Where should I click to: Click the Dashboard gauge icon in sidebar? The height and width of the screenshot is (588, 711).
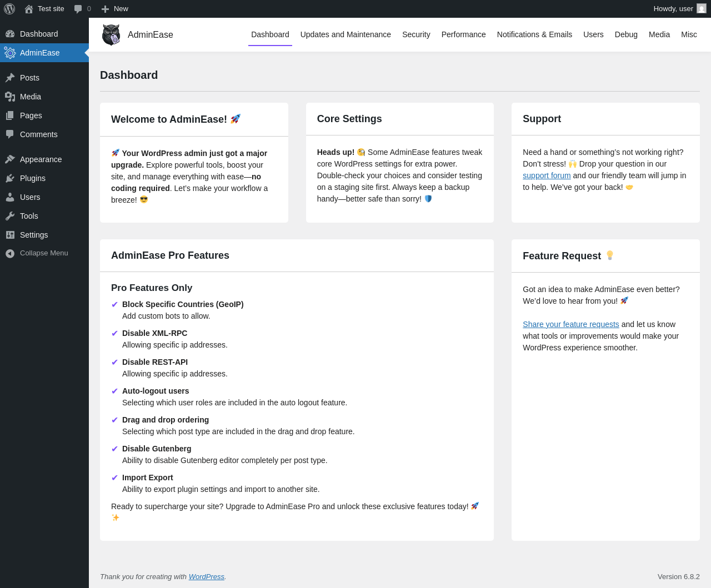(x=10, y=34)
